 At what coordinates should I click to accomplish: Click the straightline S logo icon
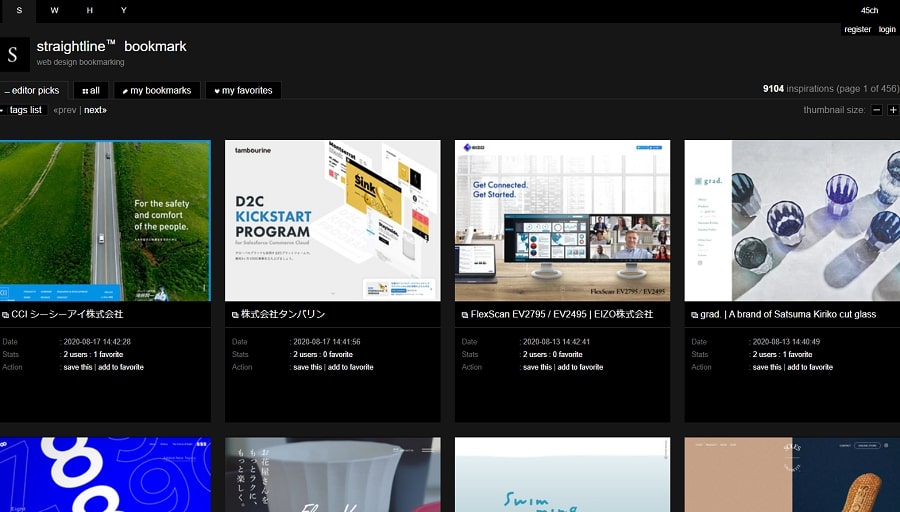[14, 55]
